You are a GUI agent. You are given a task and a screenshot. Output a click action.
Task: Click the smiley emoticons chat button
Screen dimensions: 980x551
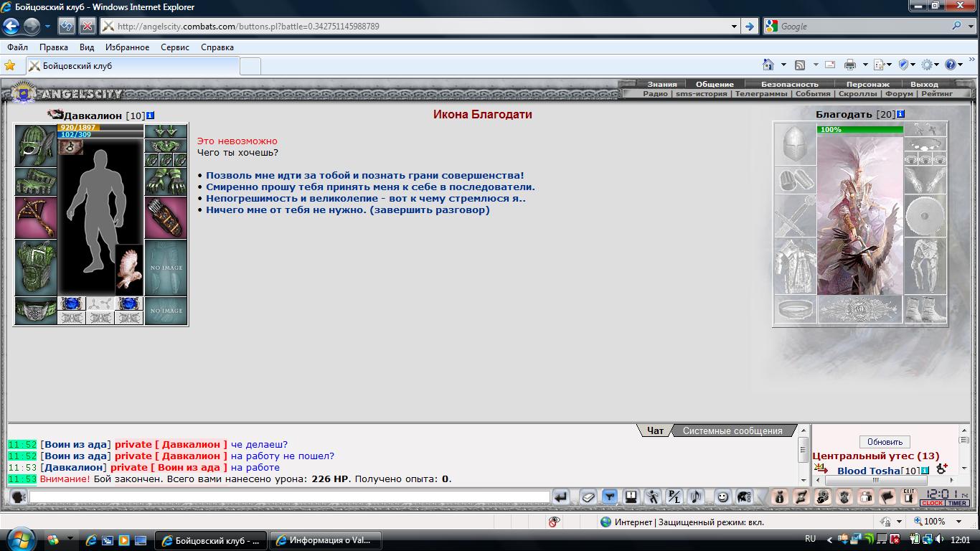click(722, 496)
